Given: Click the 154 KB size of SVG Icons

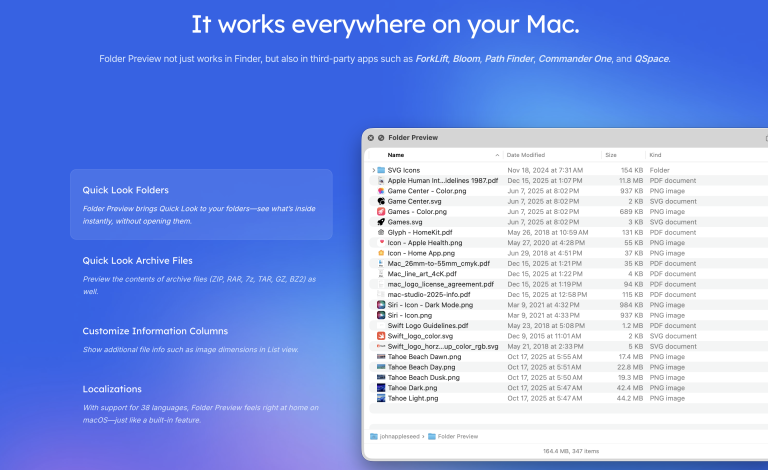Looking at the screenshot, I should 632,170.
